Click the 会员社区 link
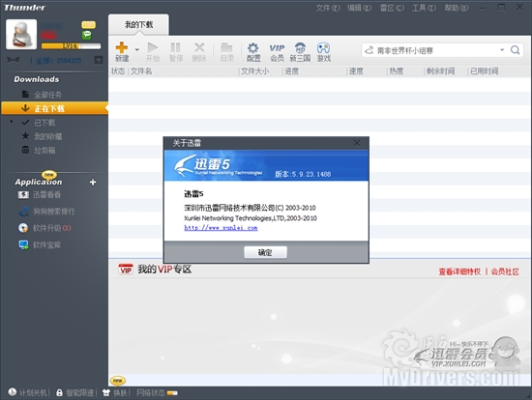This screenshot has height=400, width=532. coord(505,271)
